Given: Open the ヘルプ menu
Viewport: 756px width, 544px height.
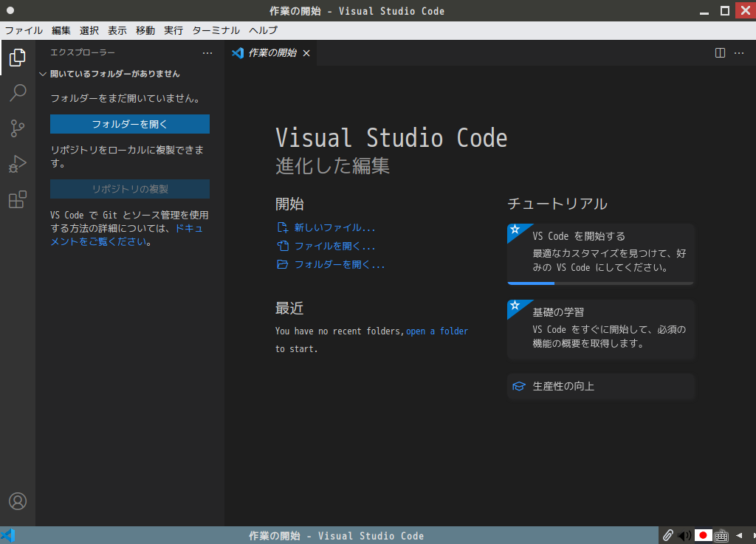Looking at the screenshot, I should tap(264, 30).
